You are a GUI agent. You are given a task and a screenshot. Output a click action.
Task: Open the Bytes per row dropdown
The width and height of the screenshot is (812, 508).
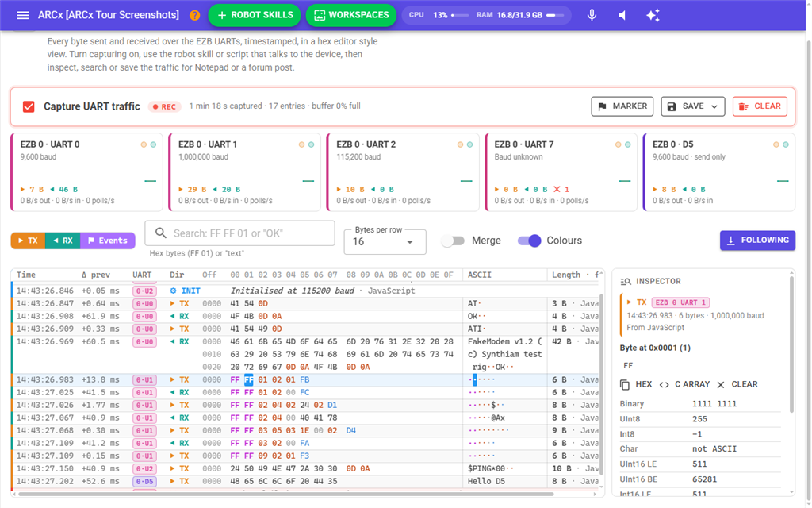(385, 241)
